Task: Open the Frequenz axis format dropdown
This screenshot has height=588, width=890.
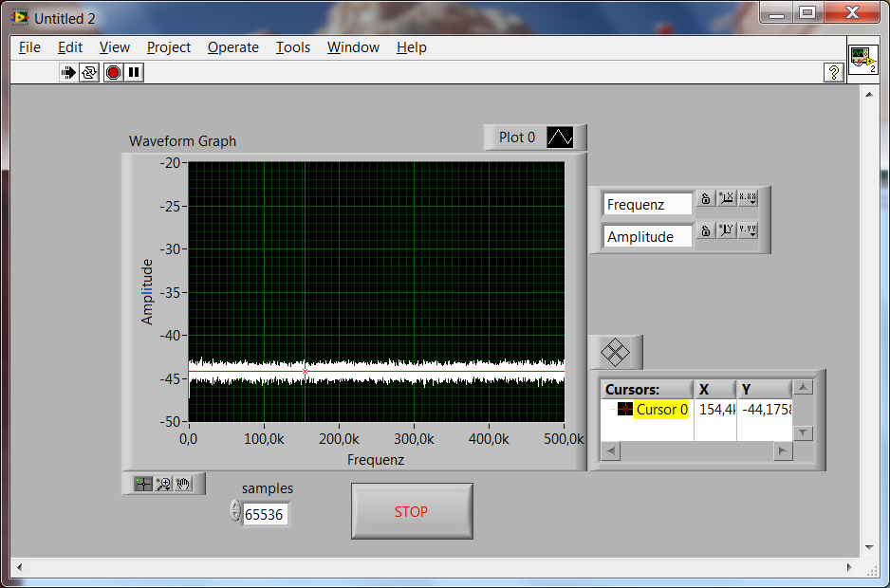Action: (748, 198)
